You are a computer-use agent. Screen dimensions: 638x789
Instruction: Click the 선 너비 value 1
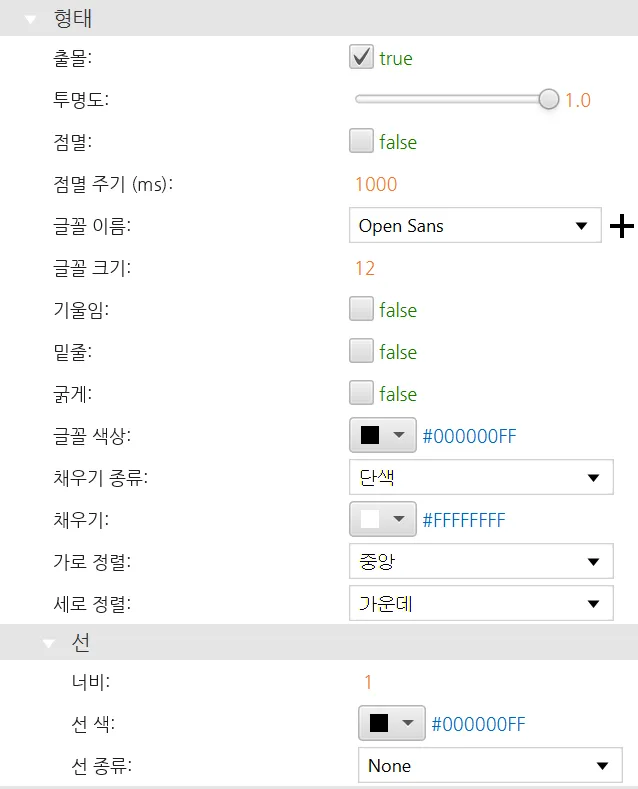click(x=368, y=682)
